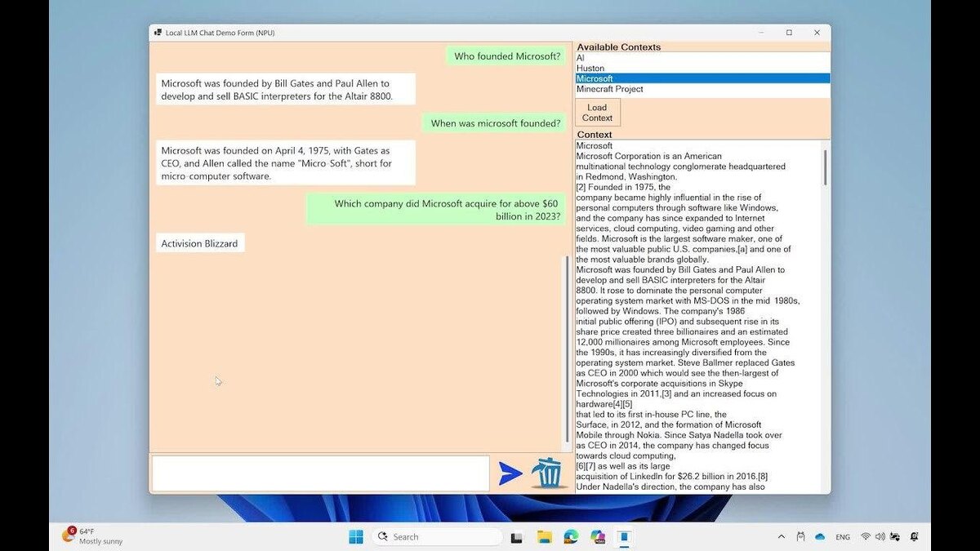
Task: Click the chat history scrollbar
Action: click(x=568, y=349)
